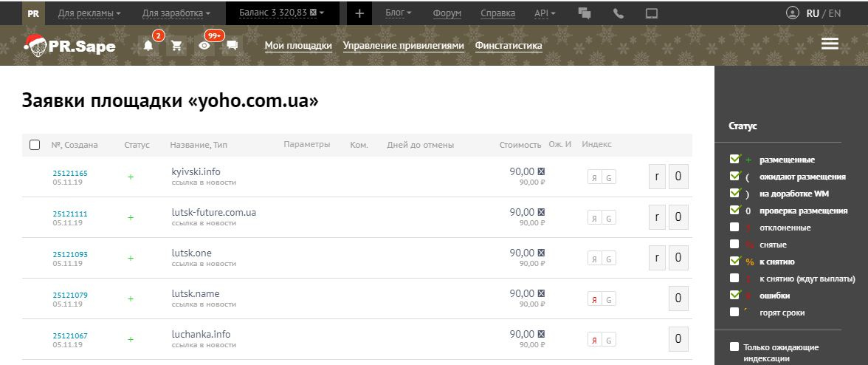Uncheck the 'ошибки' status filter

[x=734, y=296]
